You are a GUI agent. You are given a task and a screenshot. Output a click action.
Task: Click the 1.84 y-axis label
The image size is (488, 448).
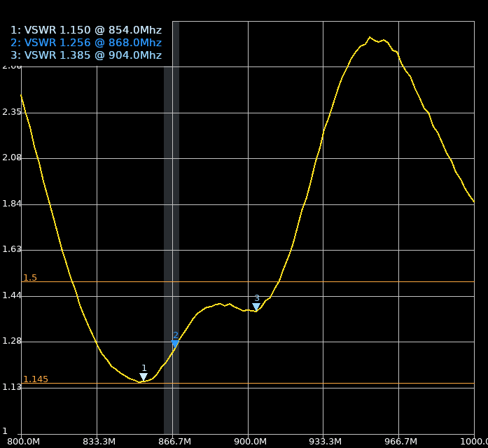click(12, 204)
